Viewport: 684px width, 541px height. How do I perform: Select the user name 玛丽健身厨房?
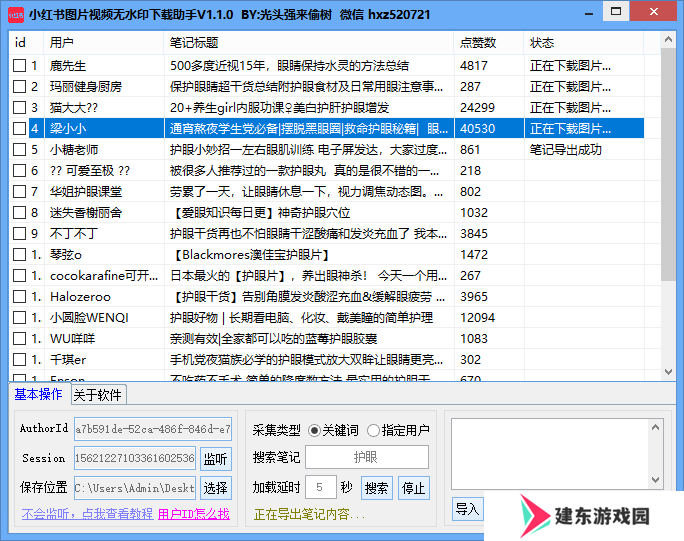coord(86,87)
